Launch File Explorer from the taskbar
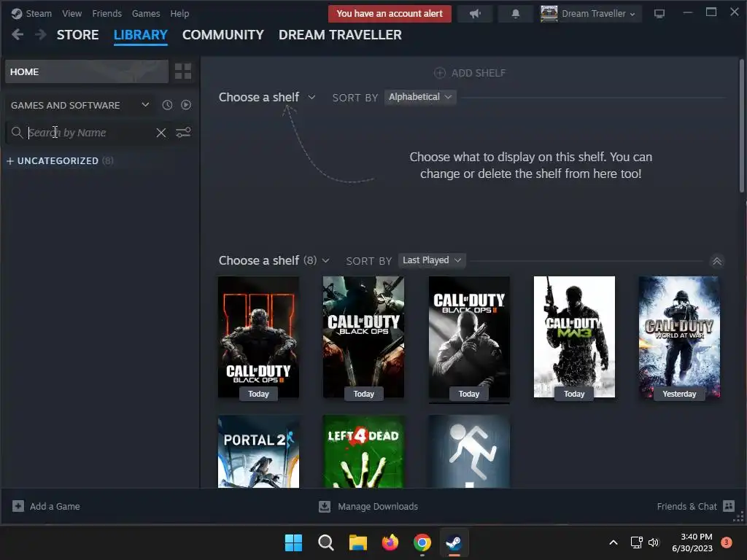 (357, 542)
